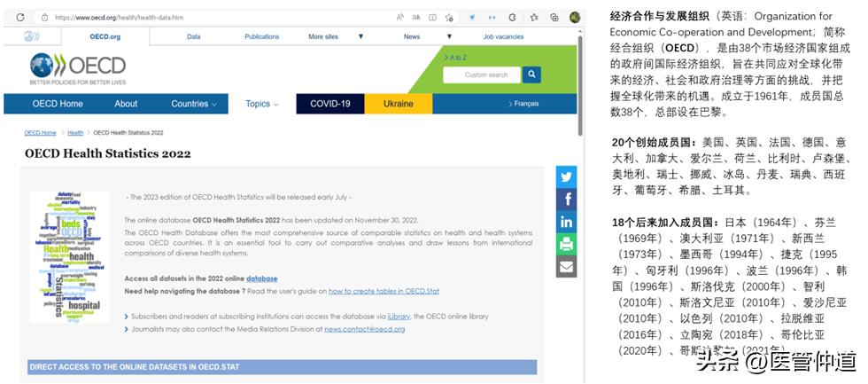Click the health word cloud image

point(70,257)
